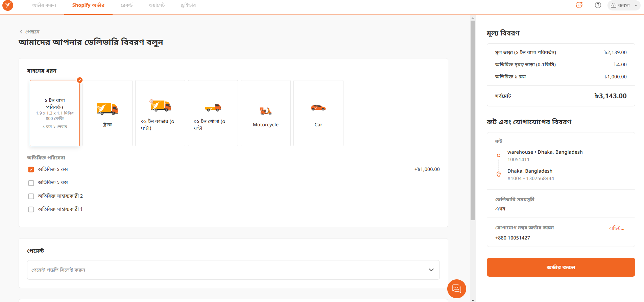Click the vertical scrollbar thumb
The image size is (644, 302).
point(473,120)
